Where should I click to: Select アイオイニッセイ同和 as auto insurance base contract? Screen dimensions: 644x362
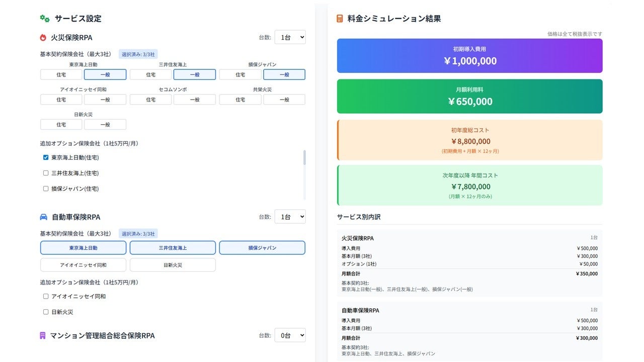[x=83, y=264]
